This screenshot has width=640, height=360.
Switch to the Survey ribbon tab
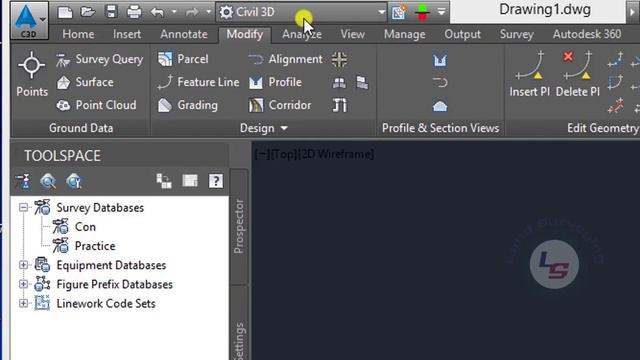pos(516,34)
